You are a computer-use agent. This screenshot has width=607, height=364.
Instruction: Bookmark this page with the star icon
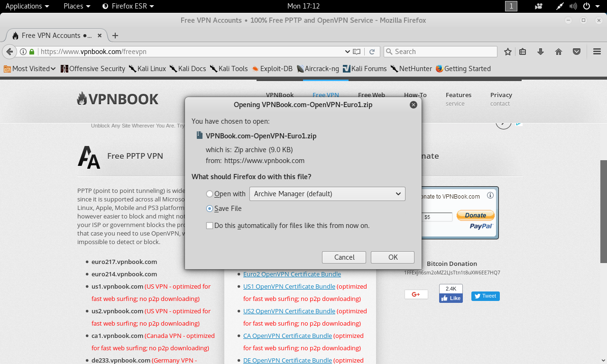508,52
